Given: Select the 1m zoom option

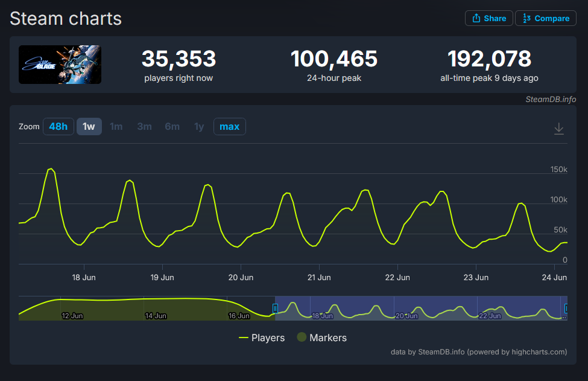Looking at the screenshot, I should coord(116,127).
